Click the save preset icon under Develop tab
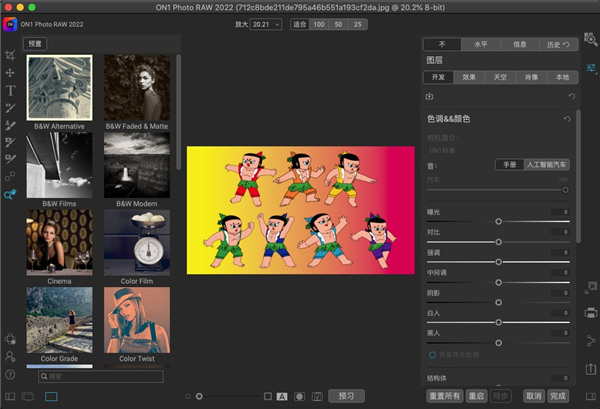 (x=429, y=96)
